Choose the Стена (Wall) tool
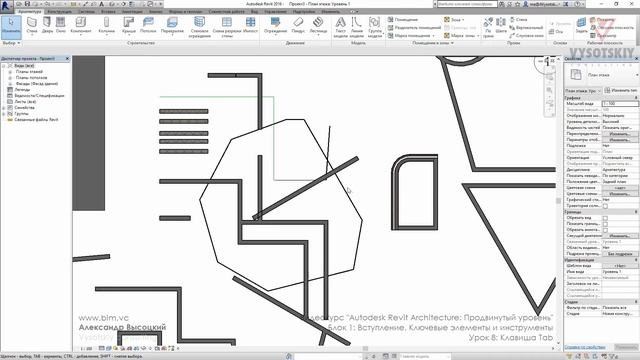This screenshot has width=640, height=360. pyautogui.click(x=32, y=26)
